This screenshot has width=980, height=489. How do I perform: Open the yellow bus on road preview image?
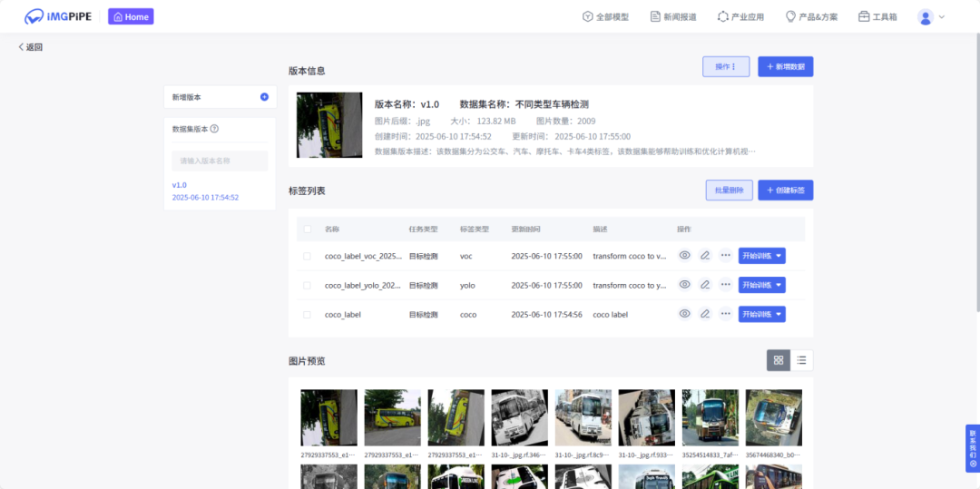coord(393,417)
